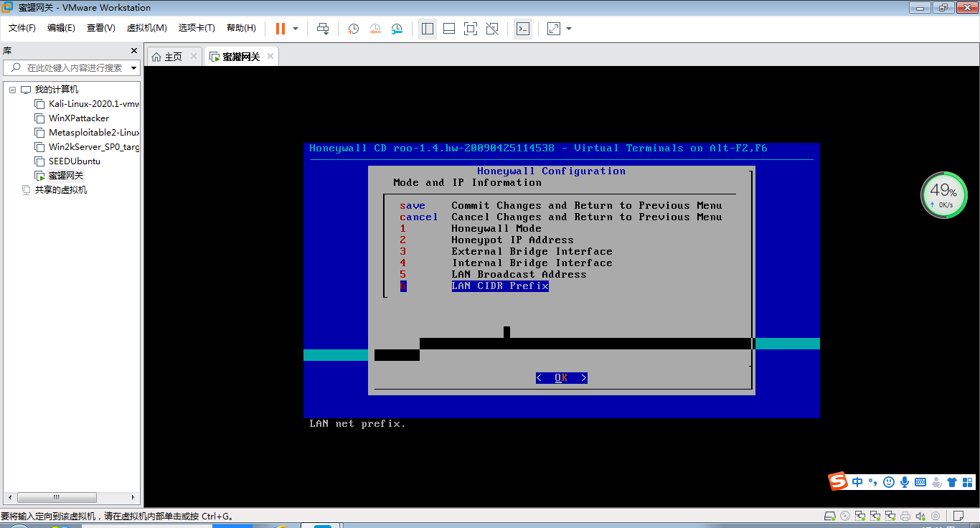Screen dimensions: 980x528
Task: Click the full screen mode icon
Action: [x=471, y=29]
